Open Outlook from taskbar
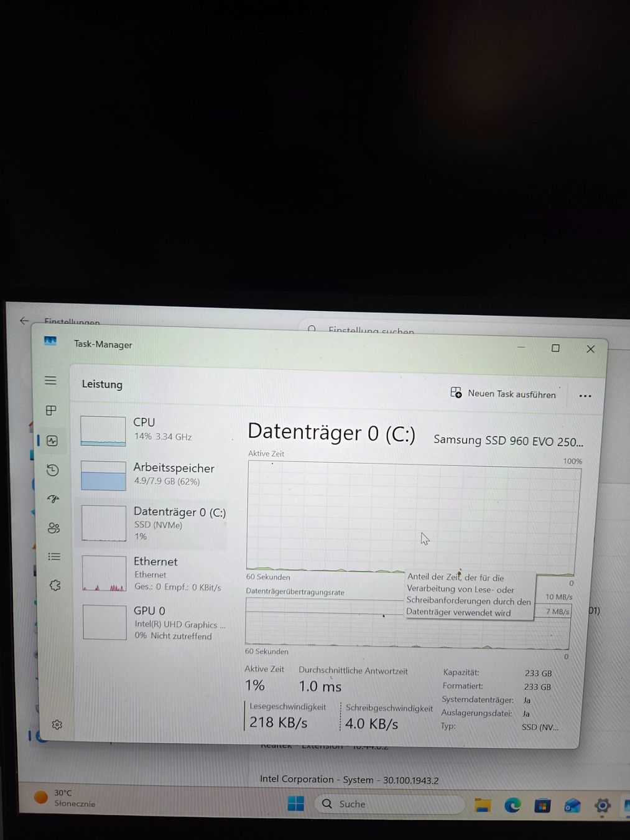This screenshot has width=630, height=840. 572,806
